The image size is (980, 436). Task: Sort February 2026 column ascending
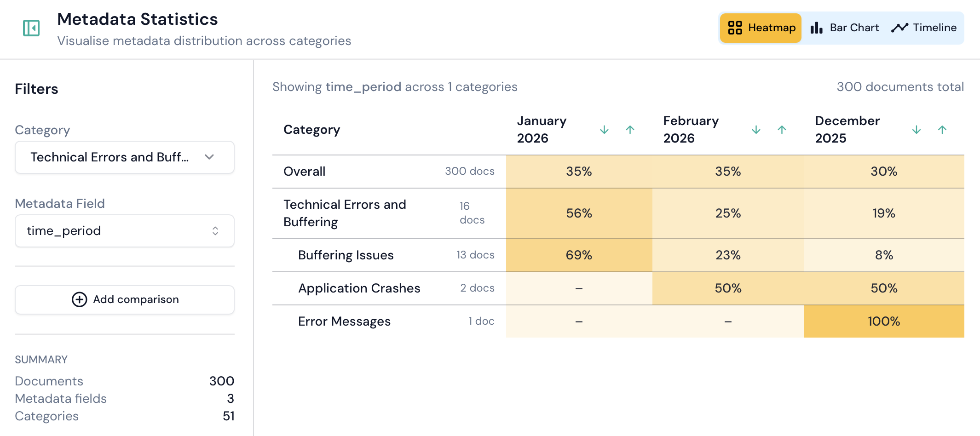point(782,130)
